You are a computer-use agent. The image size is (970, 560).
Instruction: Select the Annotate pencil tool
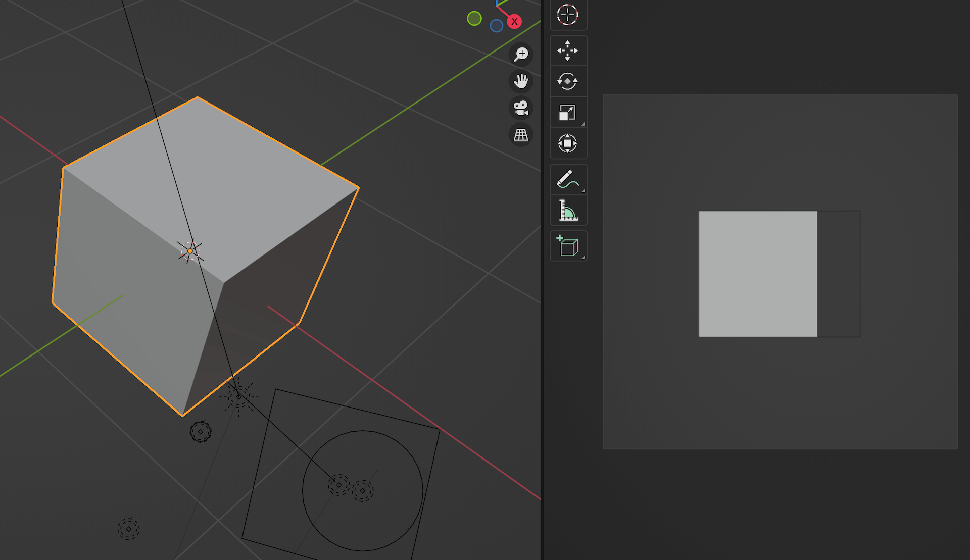click(x=568, y=179)
